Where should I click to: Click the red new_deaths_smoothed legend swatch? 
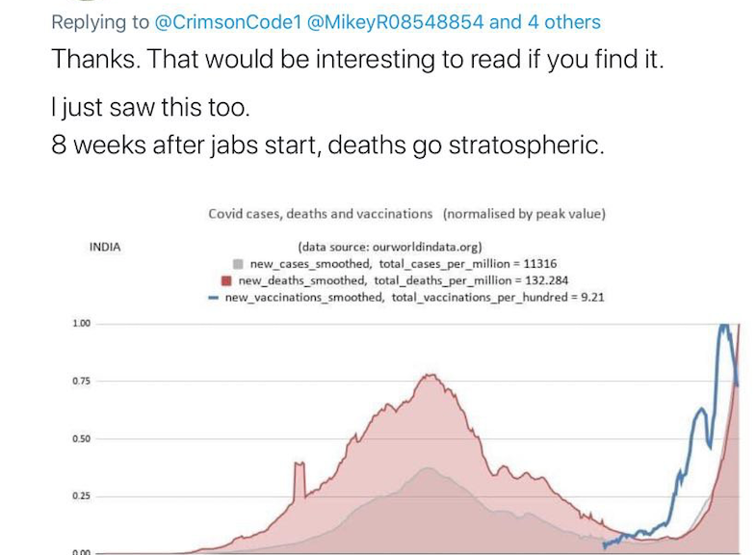click(x=226, y=280)
